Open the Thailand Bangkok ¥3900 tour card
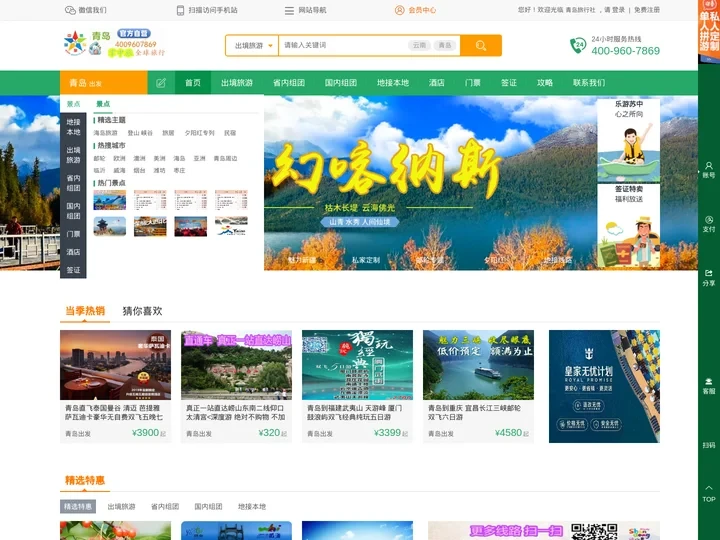This screenshot has height=540, width=720. click(115, 386)
